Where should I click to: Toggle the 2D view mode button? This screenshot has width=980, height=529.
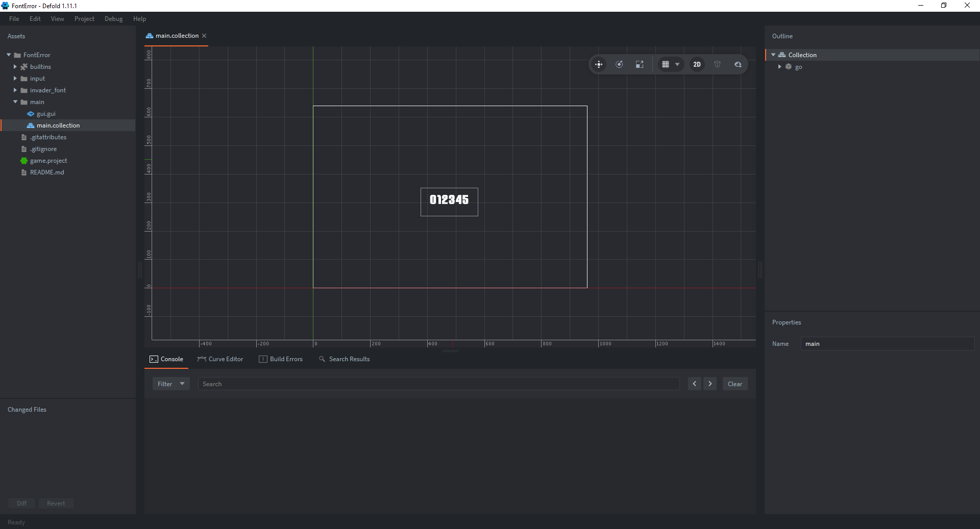[697, 64]
